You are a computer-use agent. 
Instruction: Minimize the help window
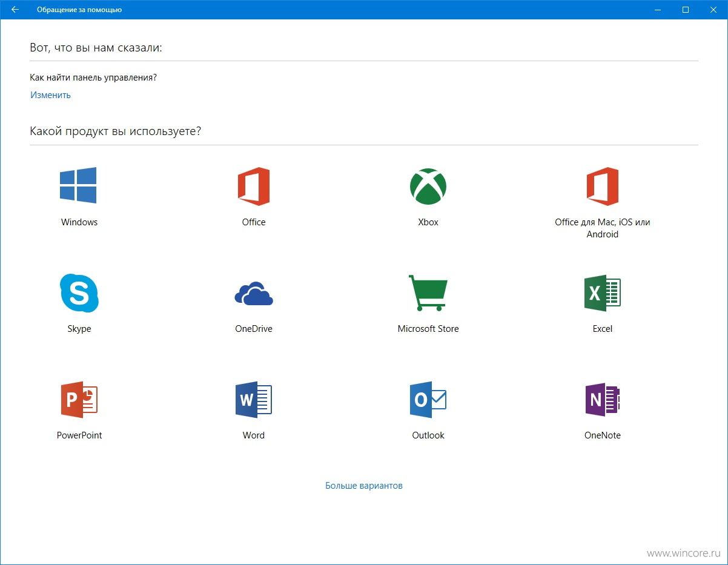[x=658, y=10]
